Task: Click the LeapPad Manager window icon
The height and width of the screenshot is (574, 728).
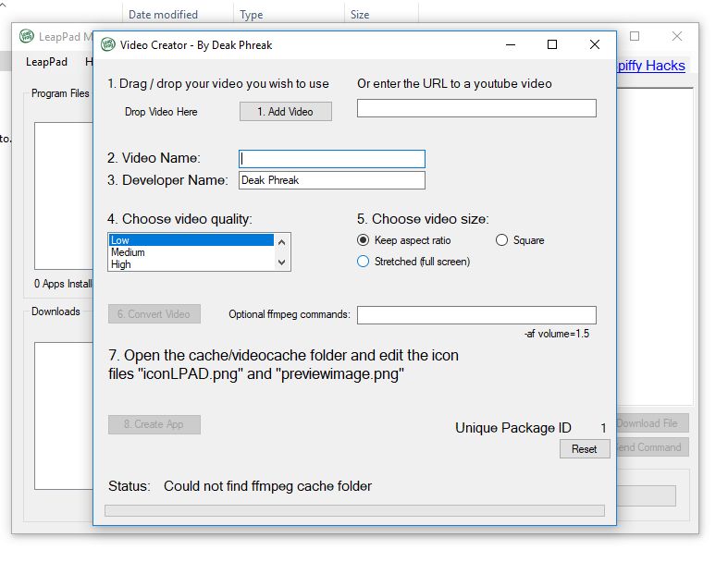Action: tap(27, 37)
